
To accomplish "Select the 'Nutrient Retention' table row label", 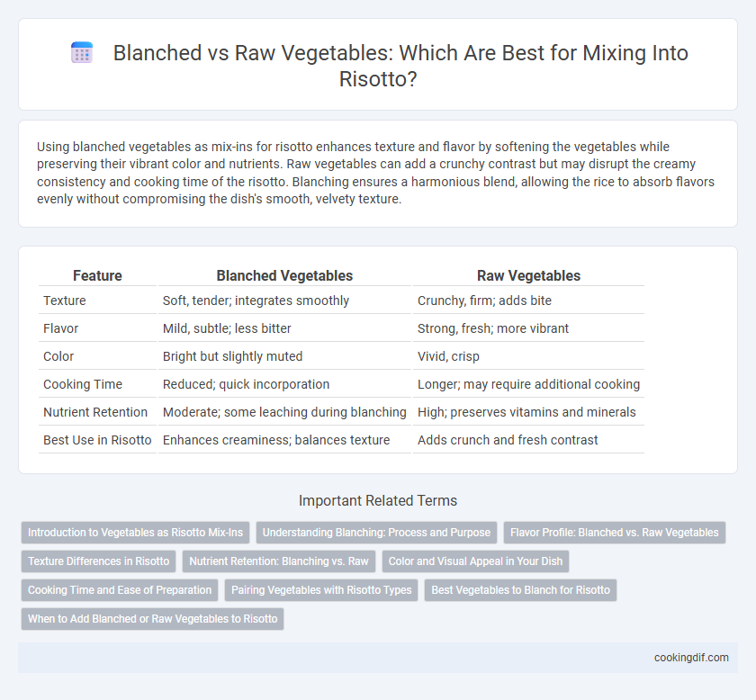I will pyautogui.click(x=95, y=412).
